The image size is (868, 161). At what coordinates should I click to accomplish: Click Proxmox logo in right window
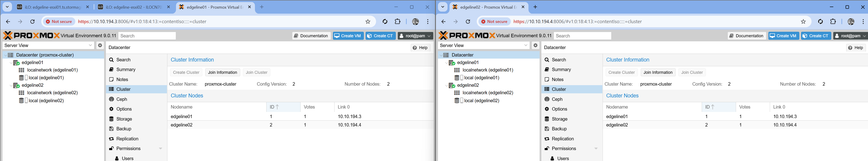[x=467, y=35]
